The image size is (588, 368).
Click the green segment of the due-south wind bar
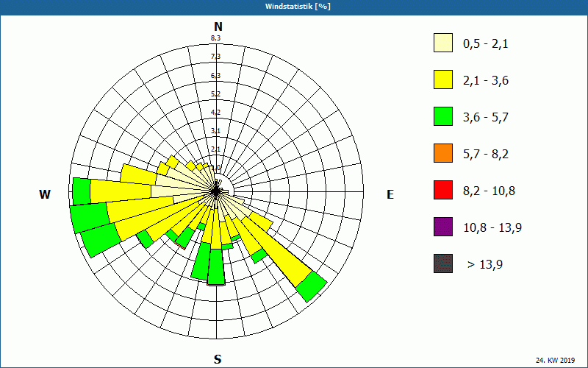tap(216, 266)
